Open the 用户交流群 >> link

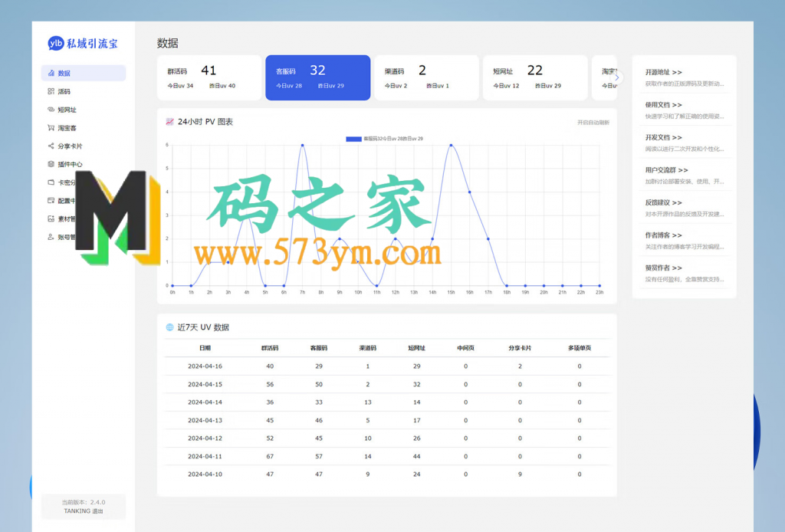(x=666, y=169)
